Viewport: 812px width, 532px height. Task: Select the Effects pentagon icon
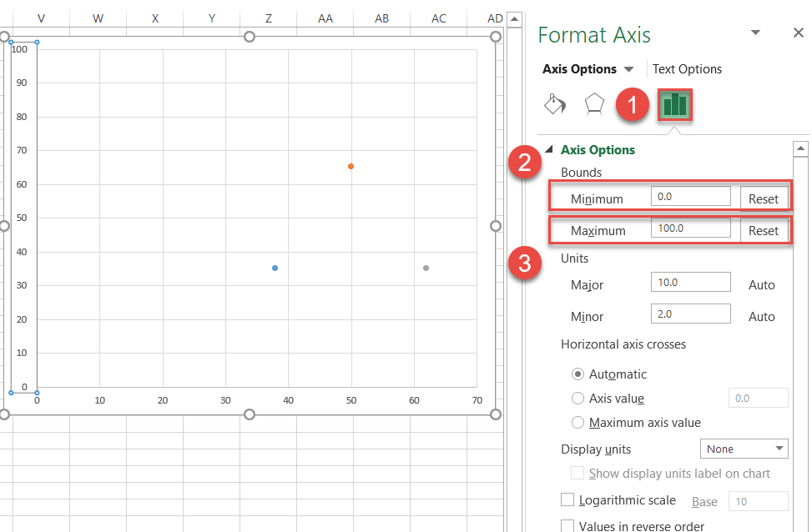point(593,104)
